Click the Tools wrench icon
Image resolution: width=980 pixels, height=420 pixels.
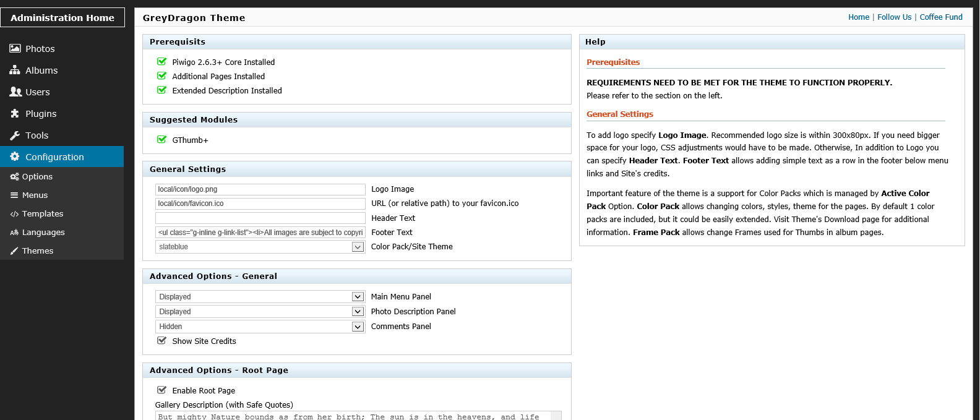pos(15,135)
